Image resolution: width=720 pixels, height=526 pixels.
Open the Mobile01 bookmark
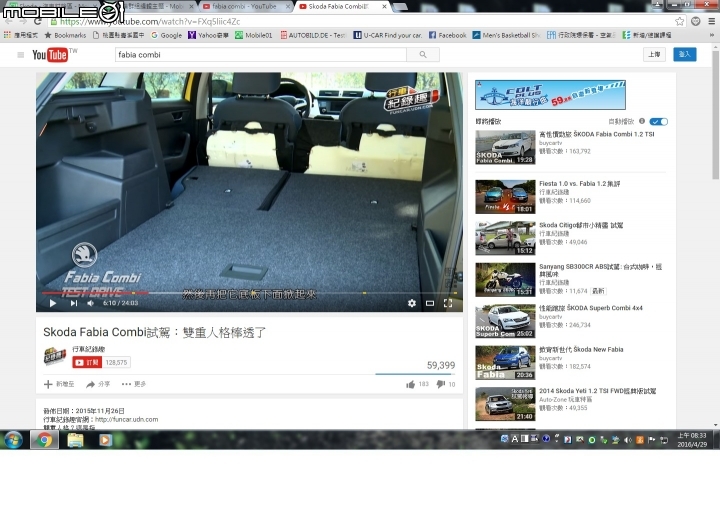point(253,35)
